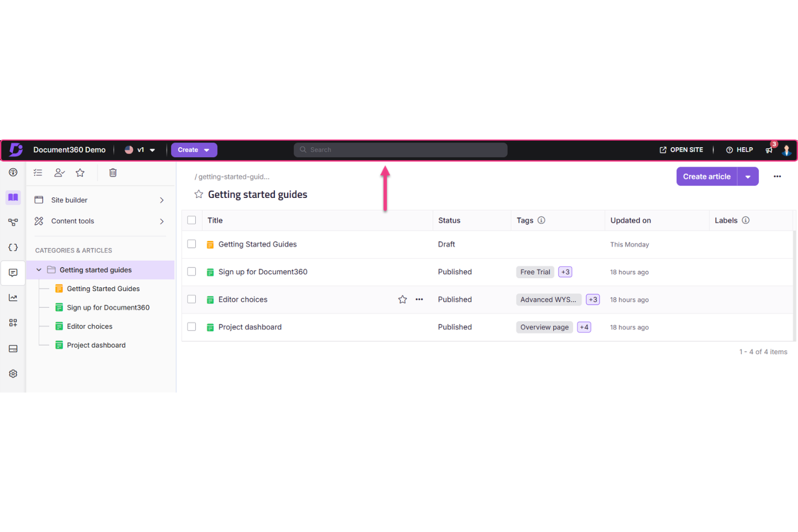Image resolution: width=798 pixels, height=532 pixels.
Task: Check the select-all checkbox in table header
Action: [192, 220]
